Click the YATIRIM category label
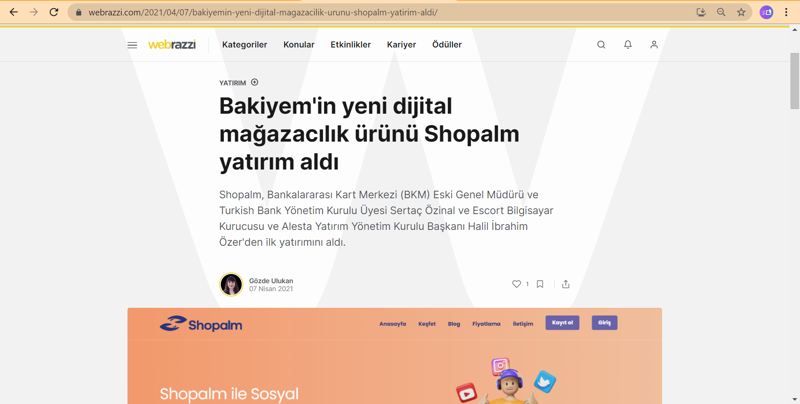 click(x=232, y=83)
